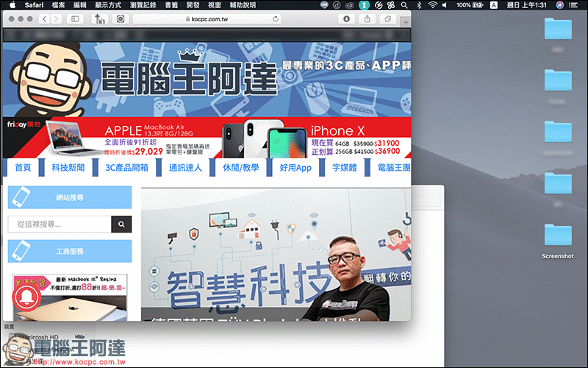Click the circled d menu bar icon
This screenshot has height=368, width=588.
click(x=337, y=5)
